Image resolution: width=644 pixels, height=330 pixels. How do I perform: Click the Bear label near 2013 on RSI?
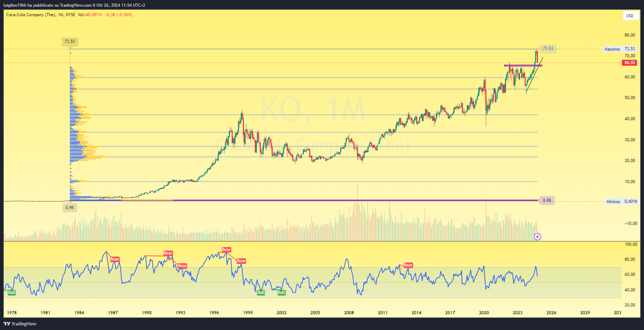pyautogui.click(x=408, y=265)
